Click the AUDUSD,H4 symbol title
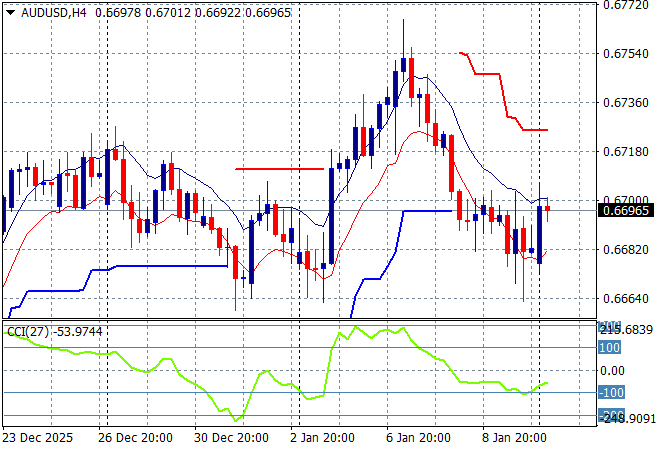This screenshot has height=450, width=660. point(52,10)
